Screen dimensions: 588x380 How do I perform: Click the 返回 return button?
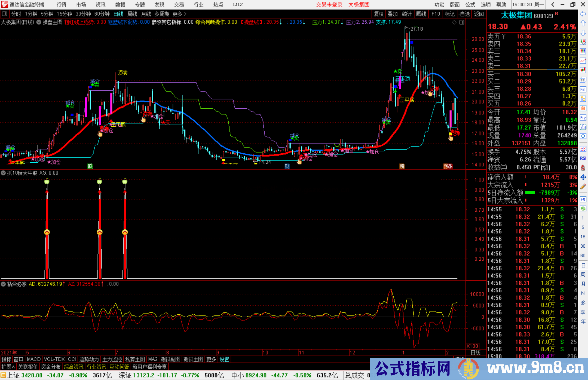click(x=479, y=14)
